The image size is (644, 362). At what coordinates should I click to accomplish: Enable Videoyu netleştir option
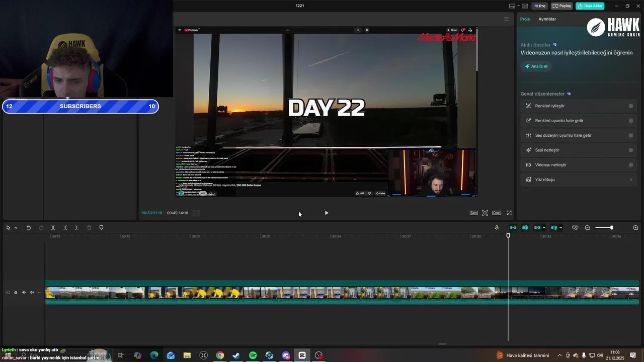[x=631, y=165]
